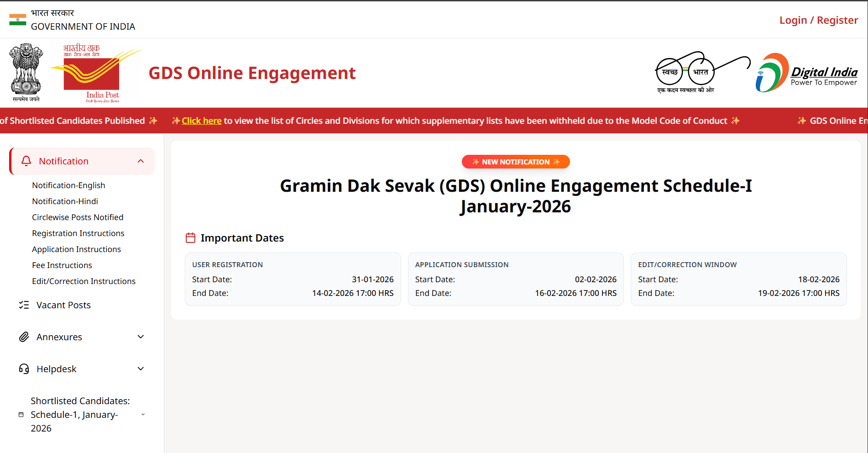Expand the Annexures dropdown arrow
The image size is (868, 453).
point(141,337)
